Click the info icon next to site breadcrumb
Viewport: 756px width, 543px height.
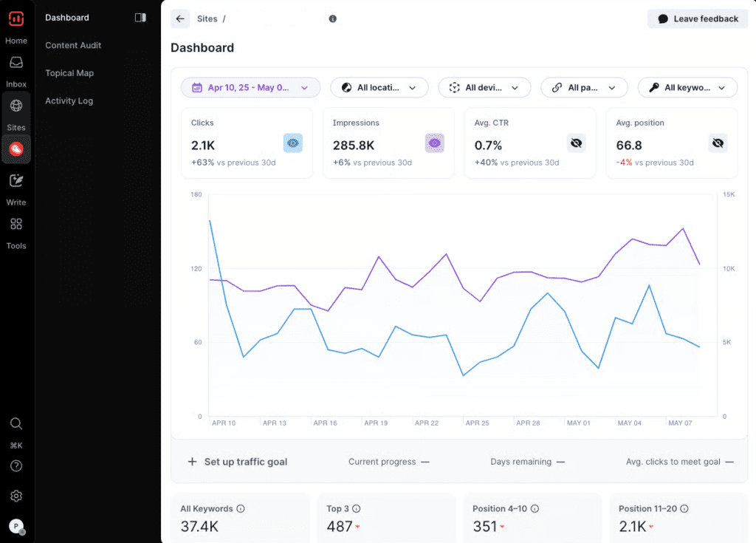click(x=332, y=19)
